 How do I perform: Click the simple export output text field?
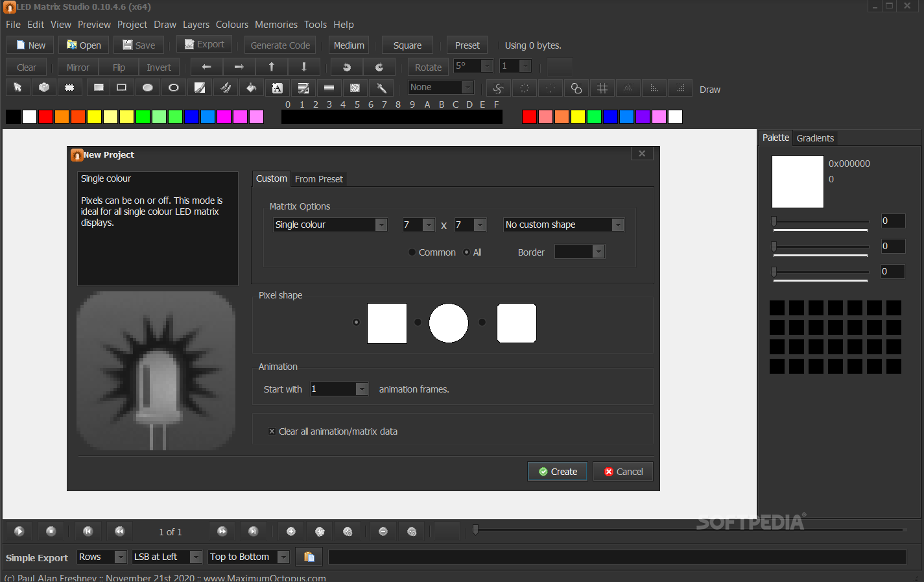click(617, 557)
